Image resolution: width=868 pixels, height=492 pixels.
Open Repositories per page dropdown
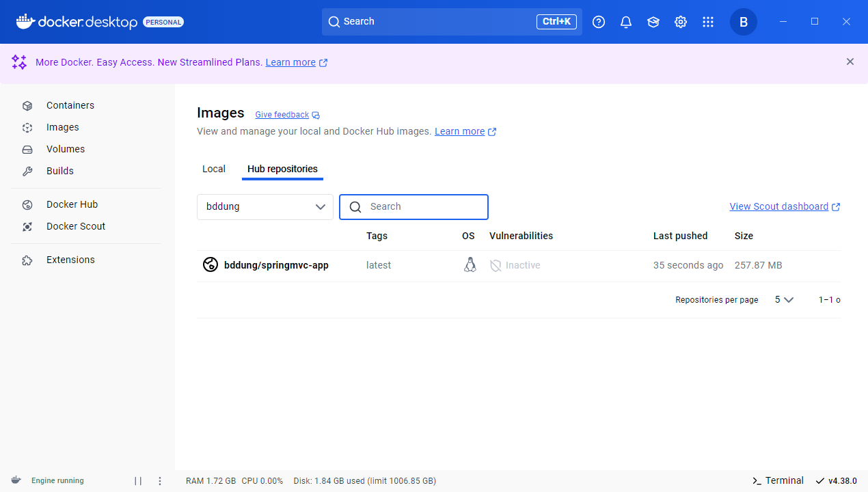[x=784, y=299]
